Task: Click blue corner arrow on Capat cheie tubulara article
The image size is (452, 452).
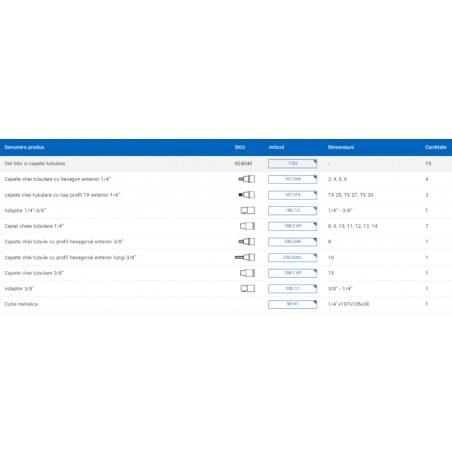Action: click(315, 224)
